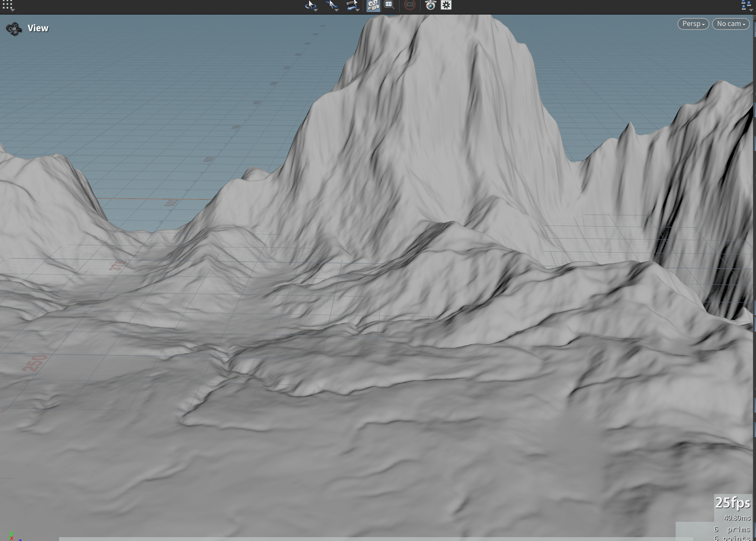Viewport: 756px width, 541px height.
Task: Activate the Render Region magnifier tool
Action: click(x=389, y=5)
